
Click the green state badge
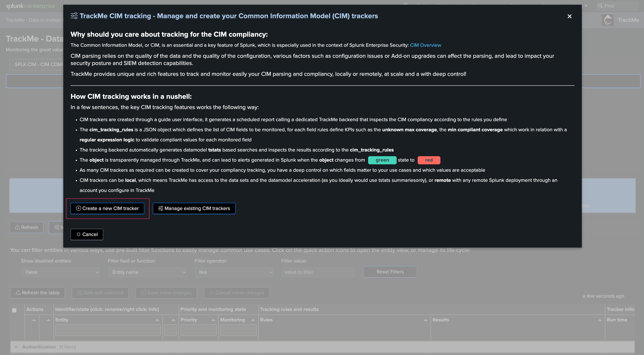click(x=382, y=160)
